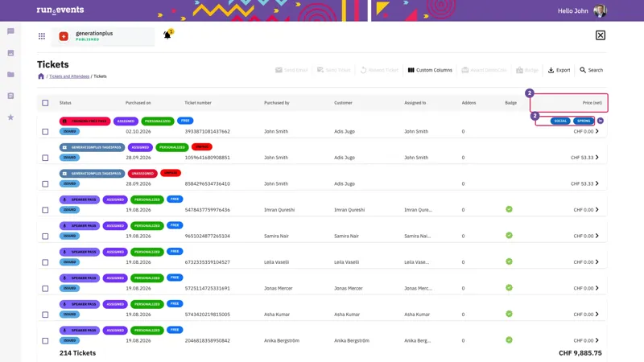The image size is (644, 362).
Task: Sort by Purchased by column header
Action: [x=277, y=103]
